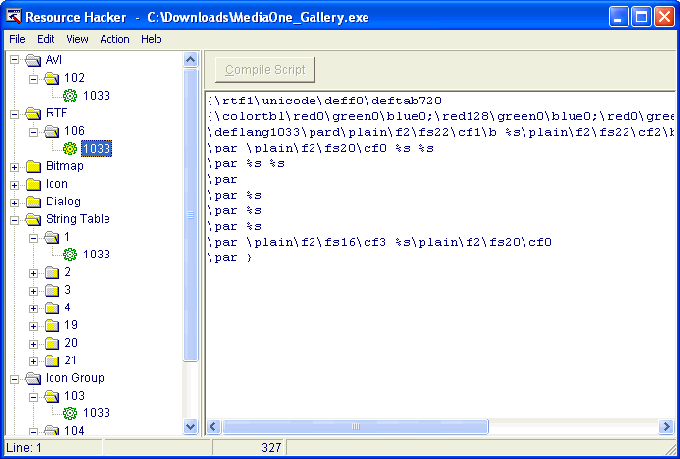The image size is (680, 459).
Task: Collapse the 106 node under RTF
Action: pos(33,132)
